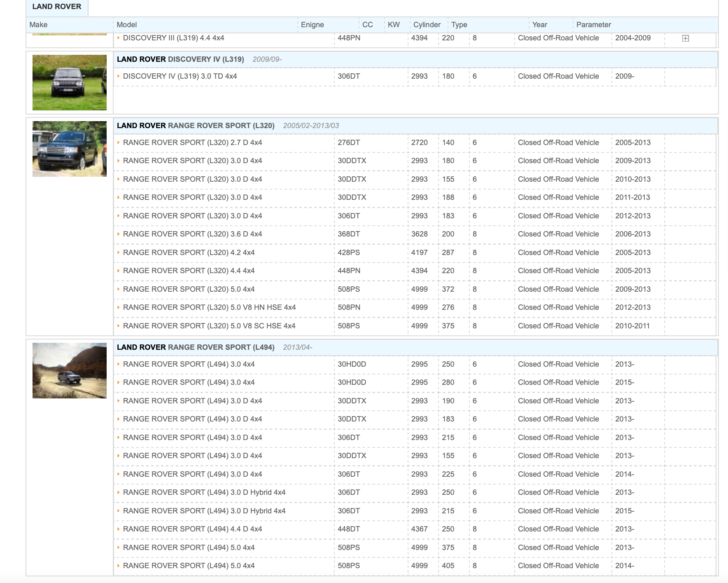
Task: Click the Model column header
Action: click(x=127, y=25)
